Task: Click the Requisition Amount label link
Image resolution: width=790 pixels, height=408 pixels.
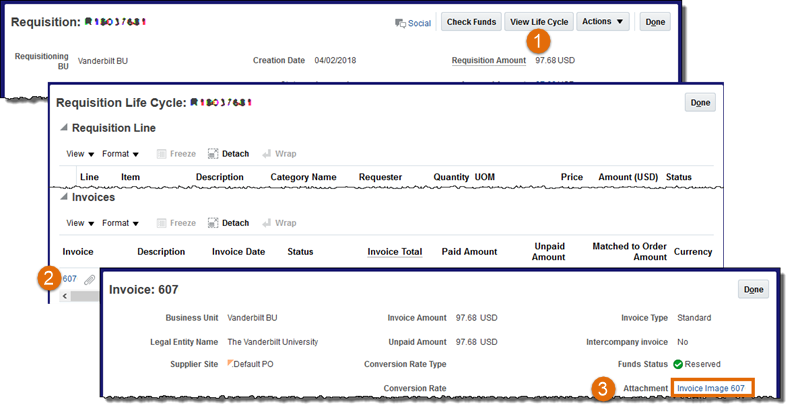Action: [x=489, y=60]
